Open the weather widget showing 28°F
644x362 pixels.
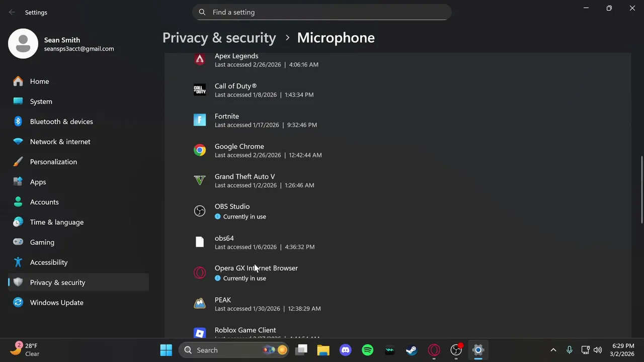click(25, 349)
